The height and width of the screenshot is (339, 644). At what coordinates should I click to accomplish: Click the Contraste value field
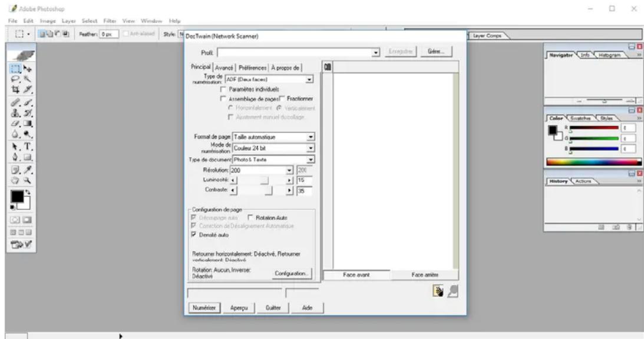305,191
